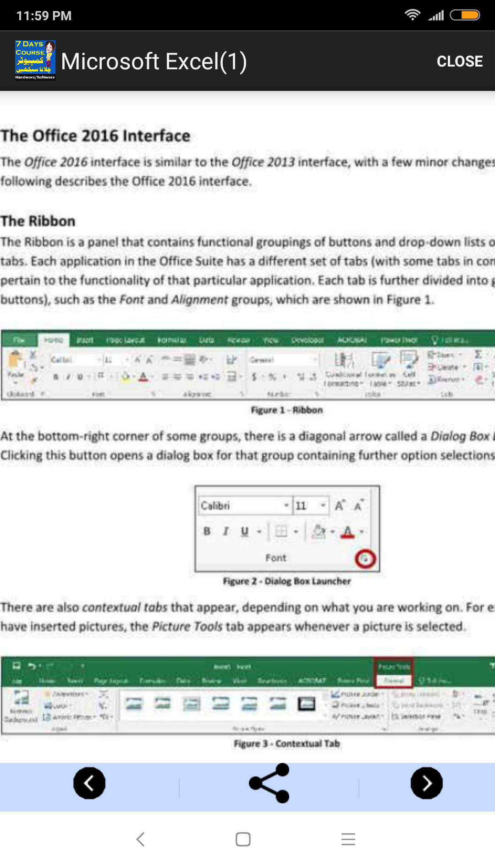
Task: Select 'The Office 2016 Interface' heading
Action: click(x=95, y=136)
